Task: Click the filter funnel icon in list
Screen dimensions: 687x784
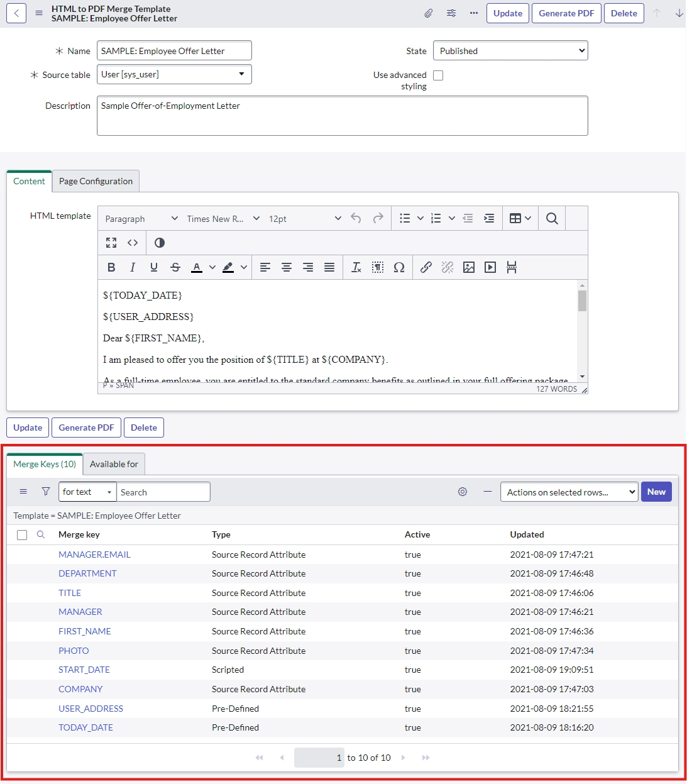Action: pyautogui.click(x=46, y=492)
